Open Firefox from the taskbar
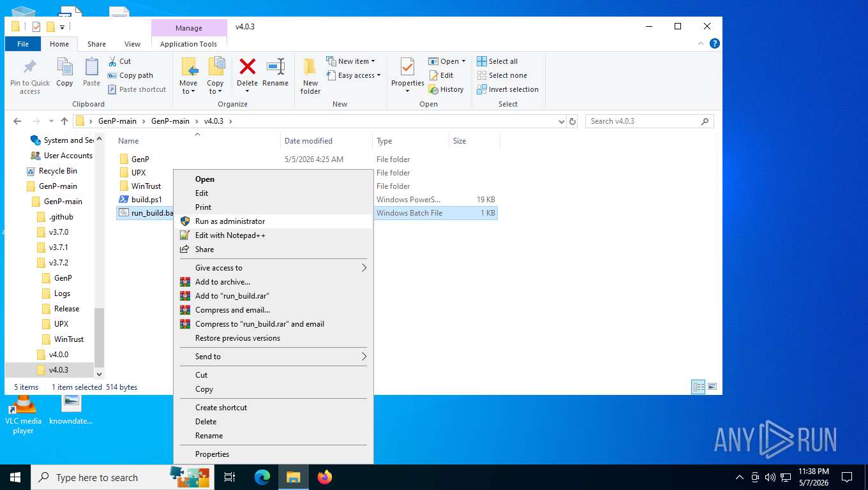The width and height of the screenshot is (868, 490). tap(325, 477)
